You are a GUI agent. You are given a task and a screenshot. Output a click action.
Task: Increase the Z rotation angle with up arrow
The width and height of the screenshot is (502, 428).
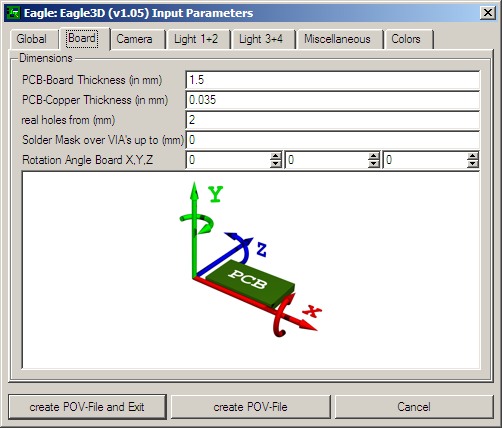click(x=473, y=156)
